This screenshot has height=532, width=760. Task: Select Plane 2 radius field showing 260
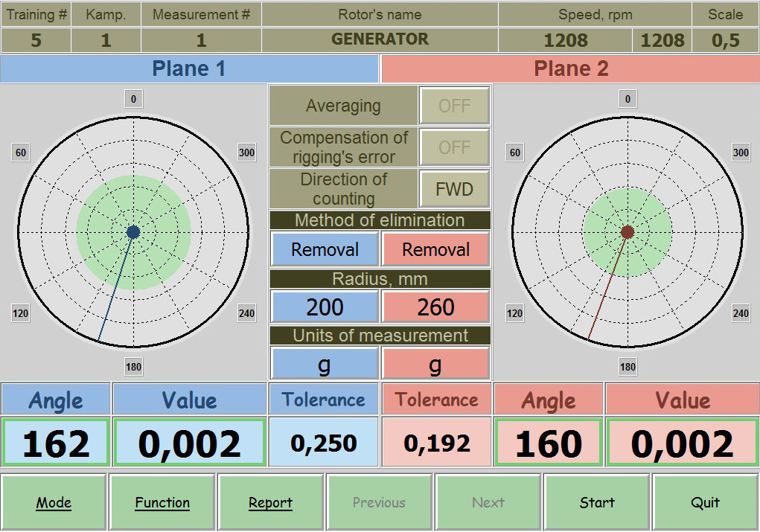click(435, 307)
